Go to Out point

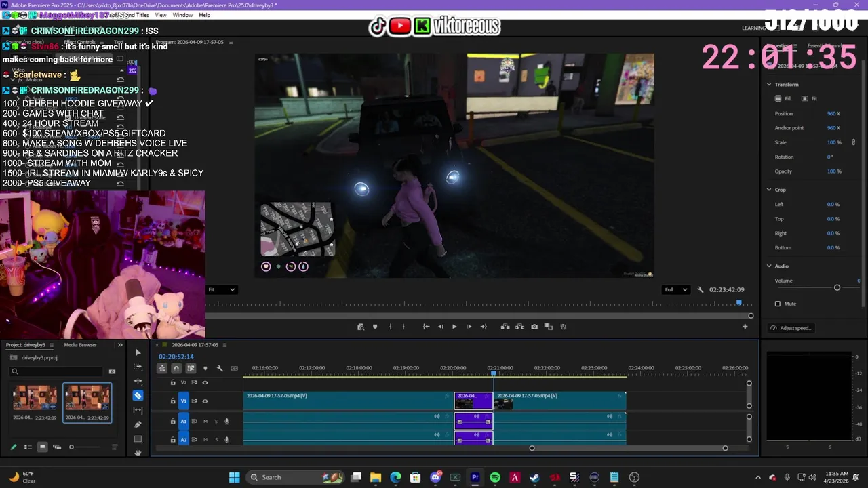pos(483,327)
